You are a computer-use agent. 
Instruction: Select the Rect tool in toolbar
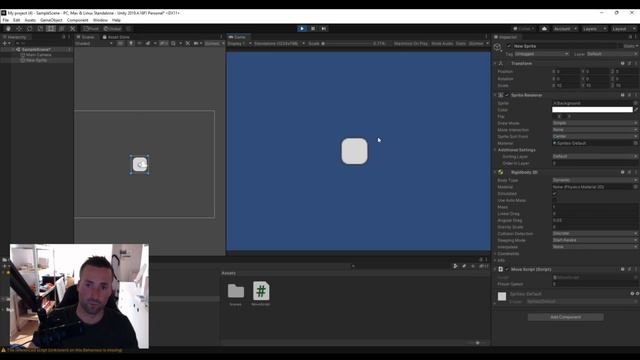pos(51,29)
